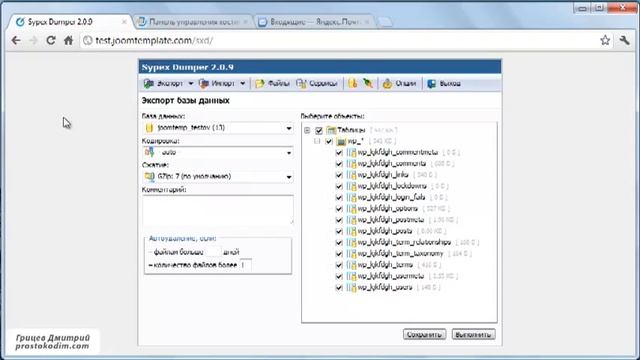This screenshot has width=640, height=360.
Task: Switch to the Панель управления хостингом tab
Action: pyautogui.click(x=193, y=22)
